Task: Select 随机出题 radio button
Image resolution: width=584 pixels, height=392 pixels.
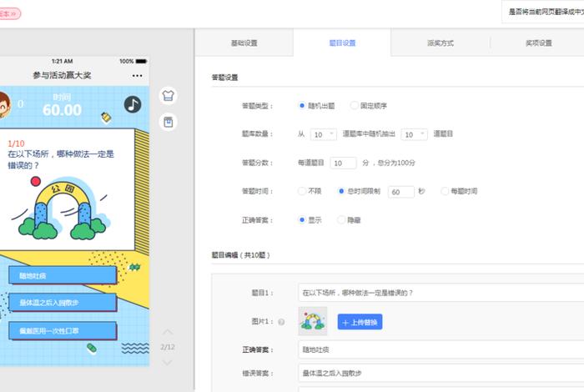Action: 302,106
